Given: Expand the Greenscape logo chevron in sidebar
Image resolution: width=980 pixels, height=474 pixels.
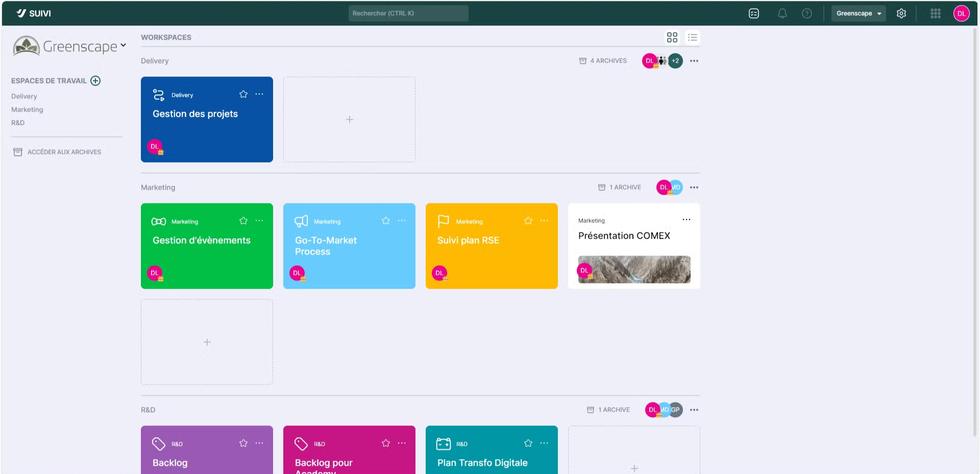Looking at the screenshot, I should (123, 45).
